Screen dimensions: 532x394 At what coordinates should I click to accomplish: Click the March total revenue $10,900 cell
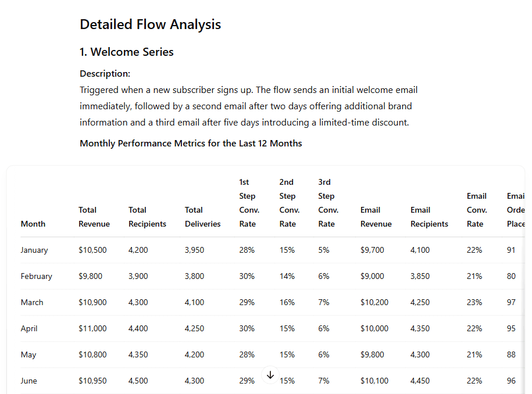coord(92,302)
